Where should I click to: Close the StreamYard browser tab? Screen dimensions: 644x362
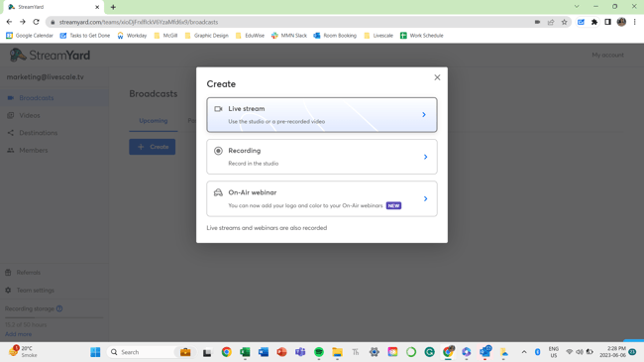click(97, 7)
